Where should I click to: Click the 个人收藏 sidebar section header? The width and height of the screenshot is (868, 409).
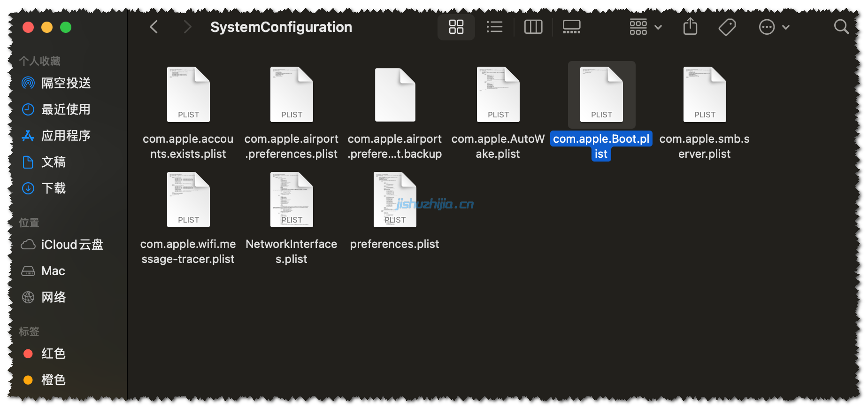pos(40,61)
